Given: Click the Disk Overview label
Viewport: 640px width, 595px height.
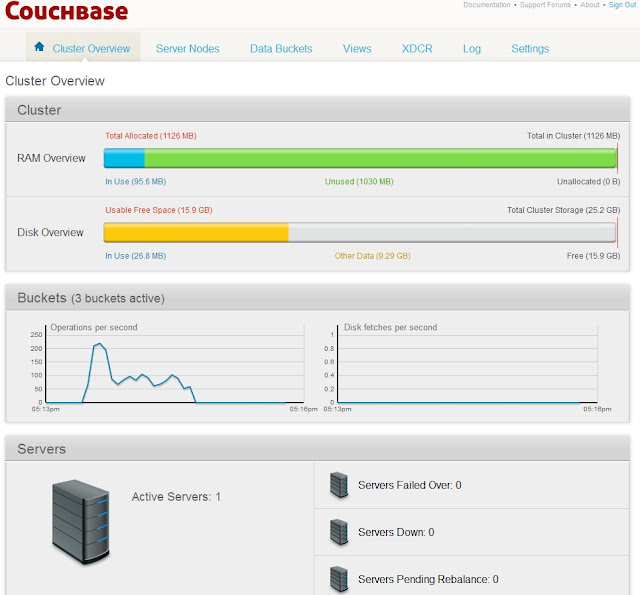Looking at the screenshot, I should tap(50, 232).
